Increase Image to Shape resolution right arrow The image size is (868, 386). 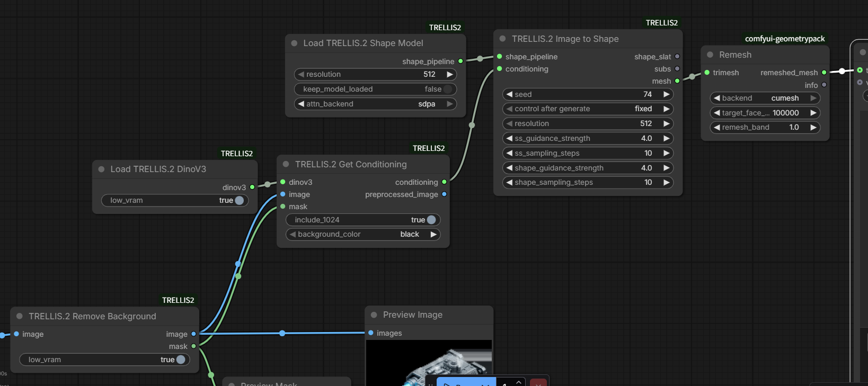(x=667, y=123)
